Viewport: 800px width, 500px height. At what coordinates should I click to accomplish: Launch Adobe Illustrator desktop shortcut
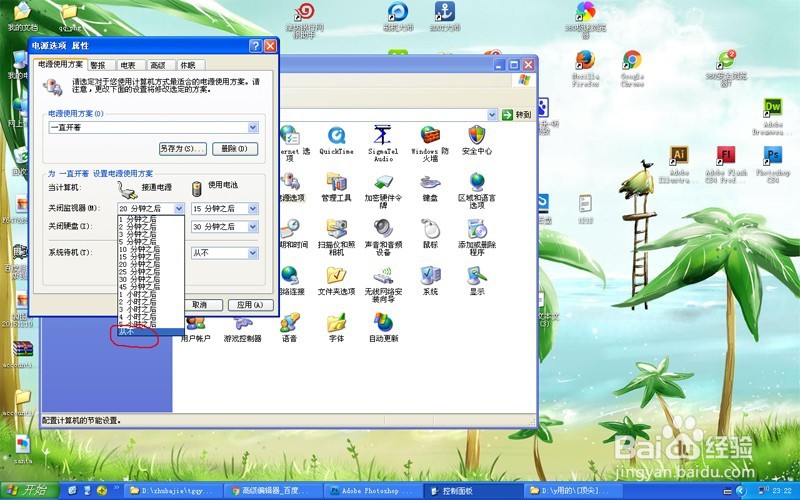pyautogui.click(x=679, y=164)
